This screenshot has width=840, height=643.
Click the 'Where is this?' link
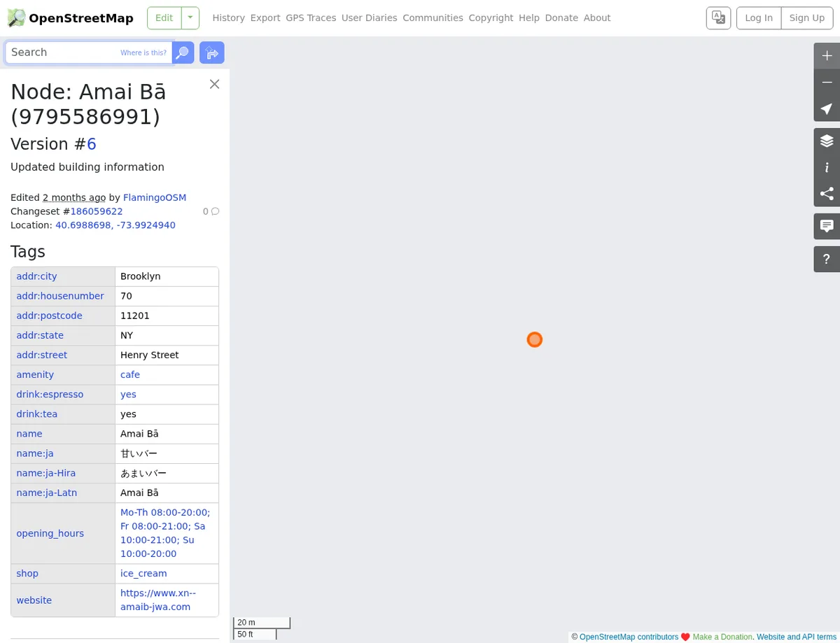143,52
